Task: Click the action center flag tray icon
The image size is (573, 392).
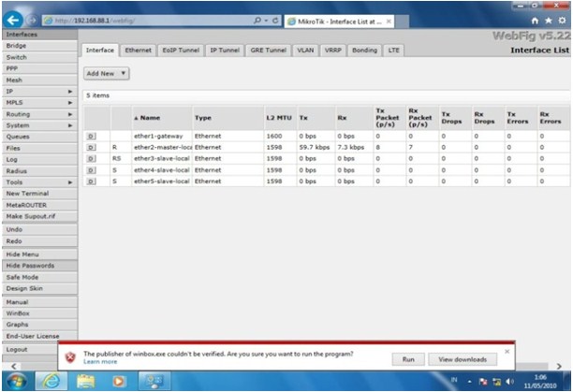Action: coord(483,382)
